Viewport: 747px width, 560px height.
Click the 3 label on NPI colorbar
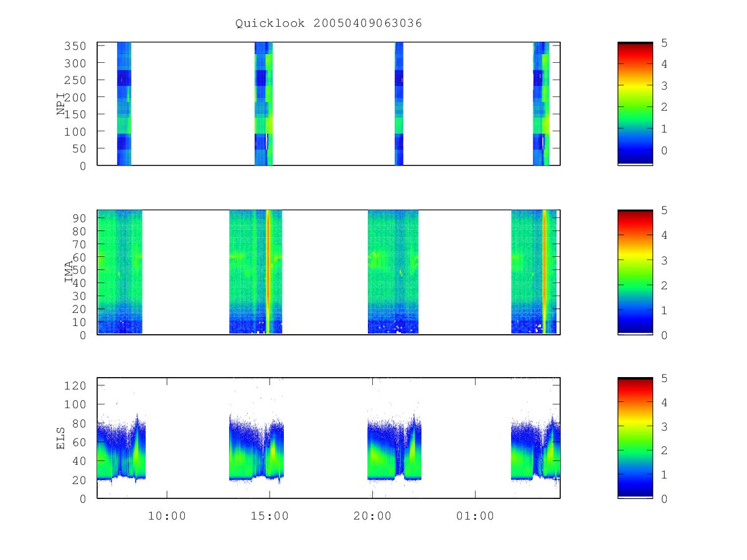(x=664, y=86)
